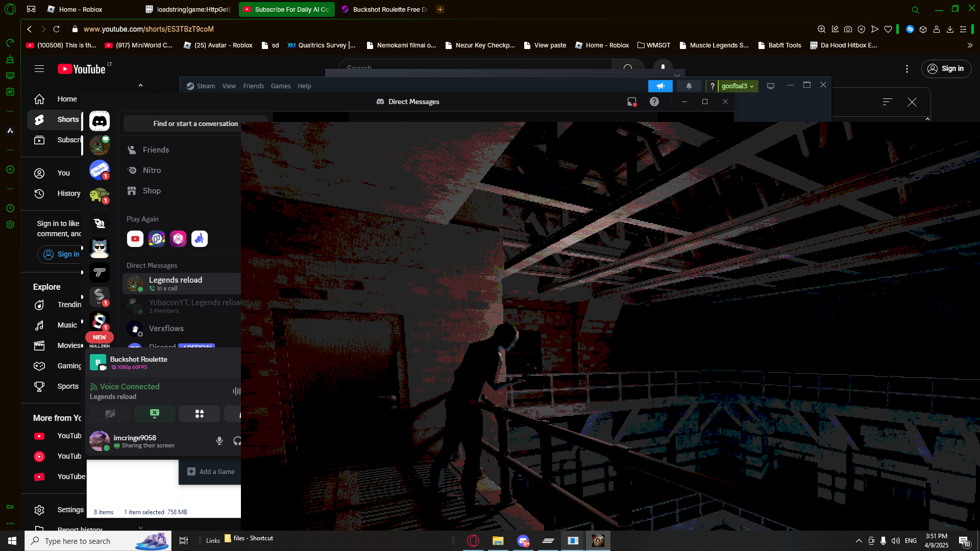The width and height of the screenshot is (980, 551).
Task: Open Shorts in YouTube sidebar
Action: [x=55, y=119]
